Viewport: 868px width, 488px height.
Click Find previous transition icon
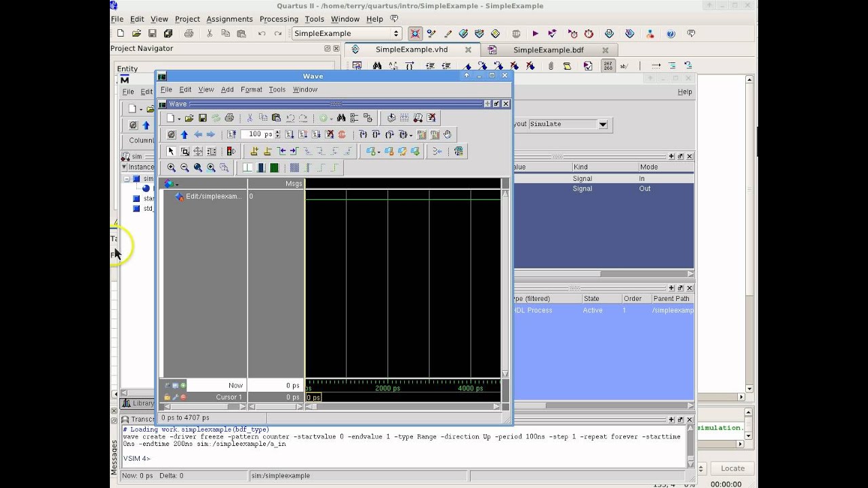pyautogui.click(x=281, y=151)
